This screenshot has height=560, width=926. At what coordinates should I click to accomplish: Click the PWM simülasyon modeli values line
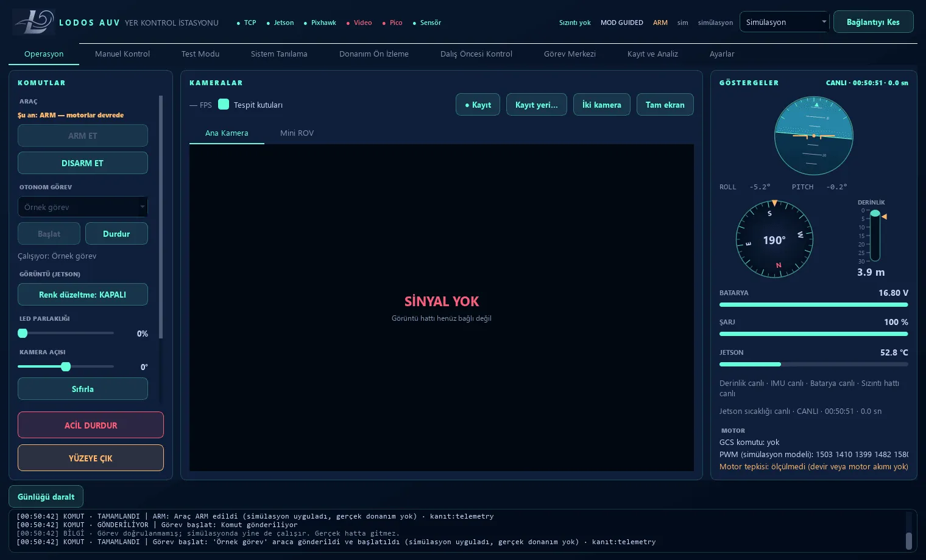point(814,454)
